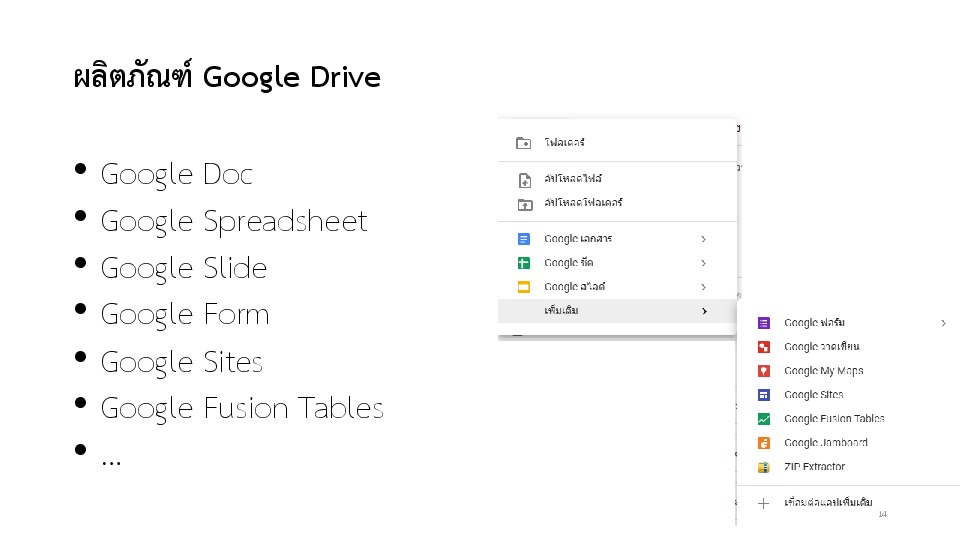Viewport: 960px width, 540px height.
Task: Click the 'Google Slide' bullet text
Action: (184, 268)
